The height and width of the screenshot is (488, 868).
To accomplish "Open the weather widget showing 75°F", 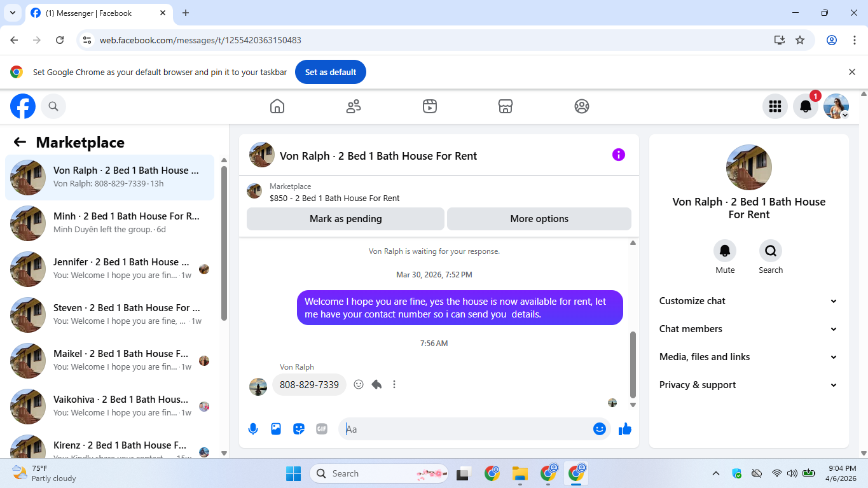I will (45, 473).
